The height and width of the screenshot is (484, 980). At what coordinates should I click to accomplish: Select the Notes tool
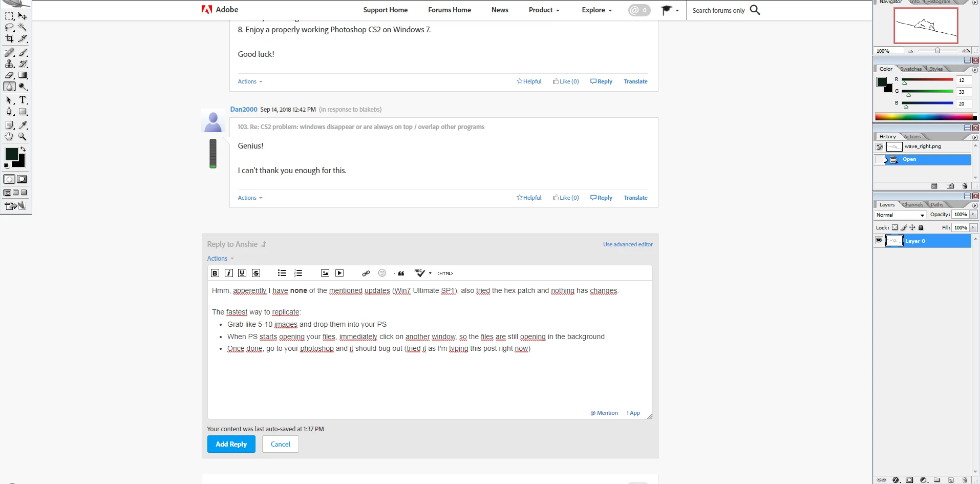[x=9, y=125]
